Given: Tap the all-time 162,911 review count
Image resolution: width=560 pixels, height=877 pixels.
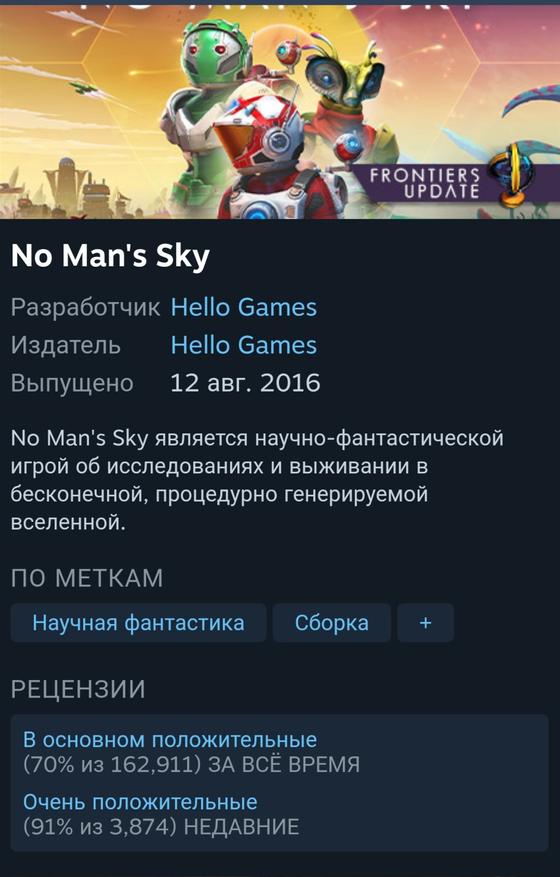Looking at the screenshot, I should [112, 765].
